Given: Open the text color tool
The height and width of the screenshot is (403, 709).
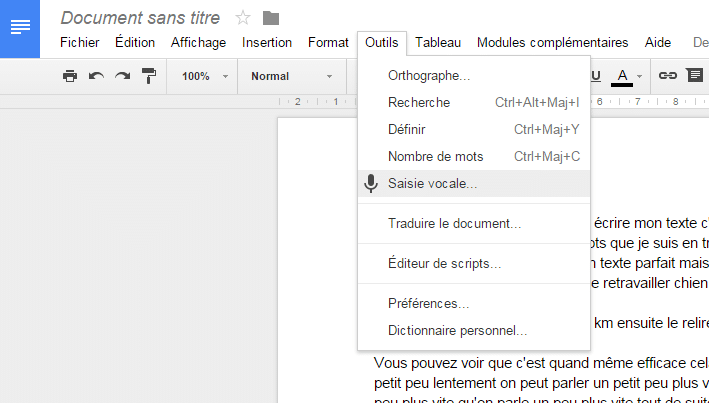Looking at the screenshot, I should (x=622, y=76).
